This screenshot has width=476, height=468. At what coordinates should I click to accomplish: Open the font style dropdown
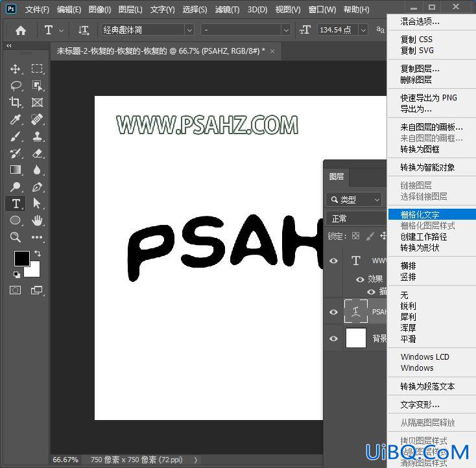coord(286,30)
